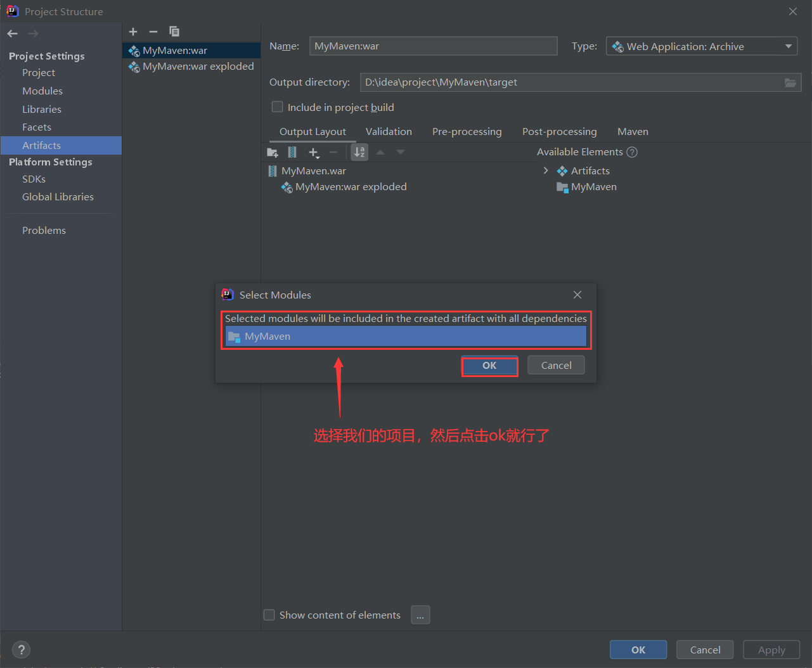The height and width of the screenshot is (668, 812).
Task: Add copy of element in output layout
Action: click(314, 152)
